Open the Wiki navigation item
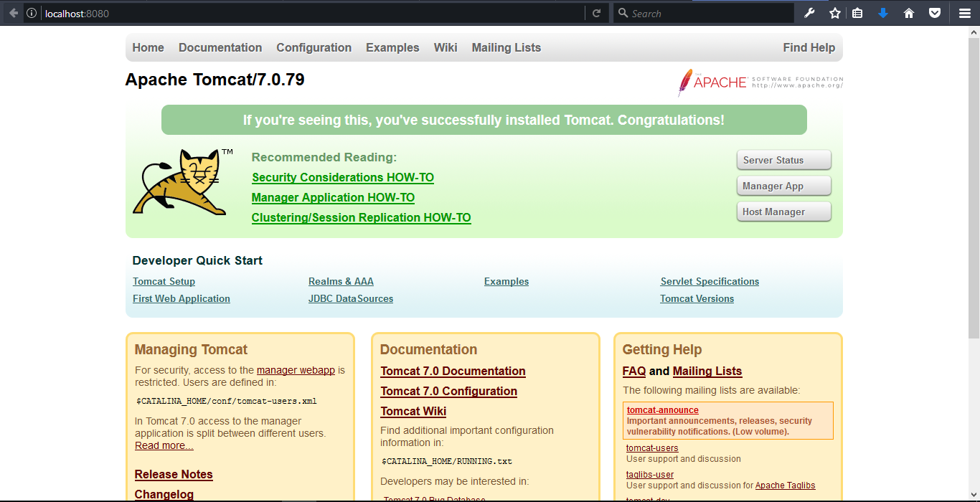This screenshot has width=980, height=502. coord(446,47)
